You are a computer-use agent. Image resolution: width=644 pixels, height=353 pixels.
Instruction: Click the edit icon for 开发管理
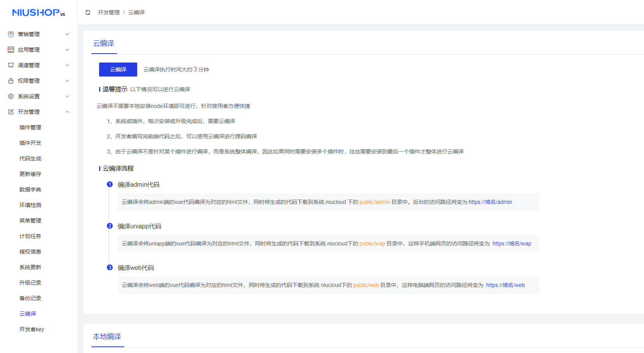click(11, 112)
